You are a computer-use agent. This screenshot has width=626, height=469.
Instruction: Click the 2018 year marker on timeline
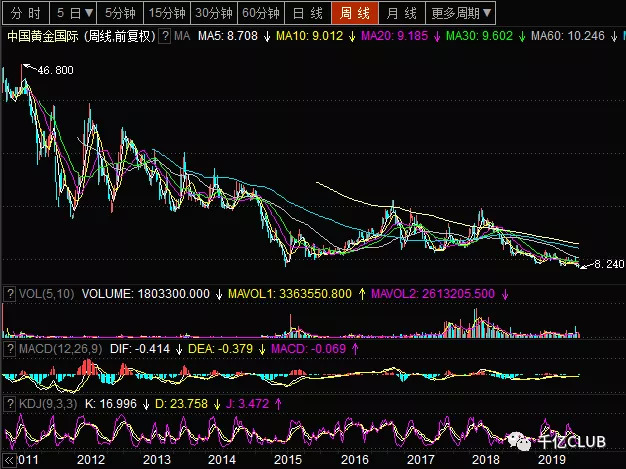click(x=486, y=460)
